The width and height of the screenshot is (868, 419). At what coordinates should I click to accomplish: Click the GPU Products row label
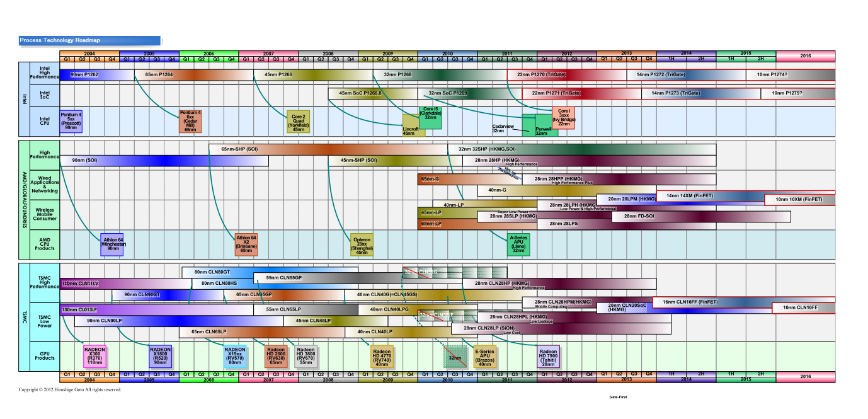coord(45,356)
